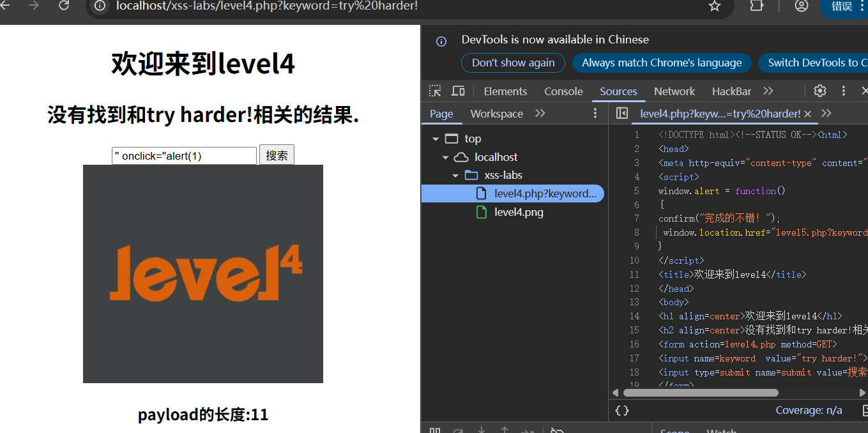Click the <title>欢迎来到level4 code line
Viewport: 868px width, 433px height.
point(733,275)
